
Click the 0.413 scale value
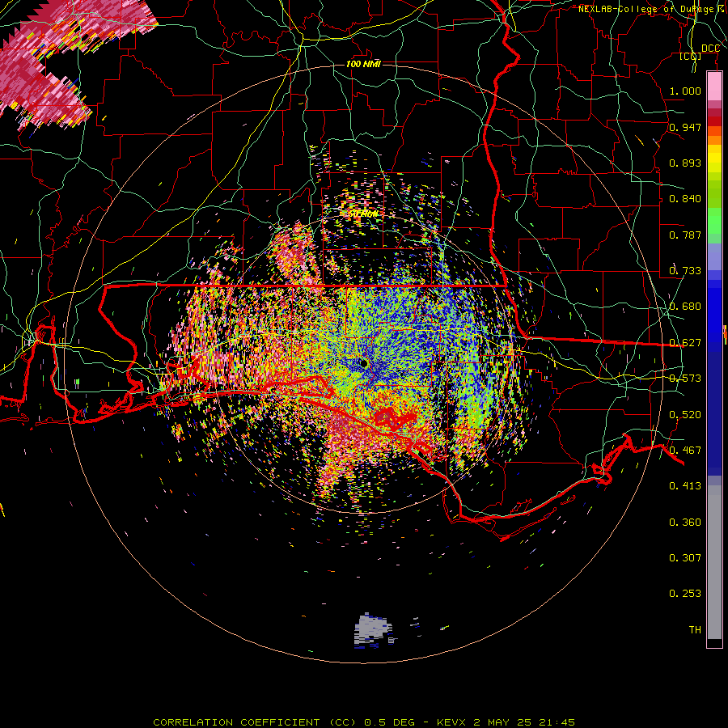685,486
